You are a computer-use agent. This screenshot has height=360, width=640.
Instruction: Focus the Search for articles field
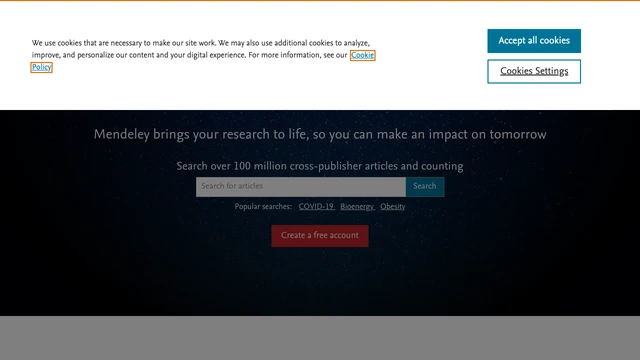tap(301, 187)
